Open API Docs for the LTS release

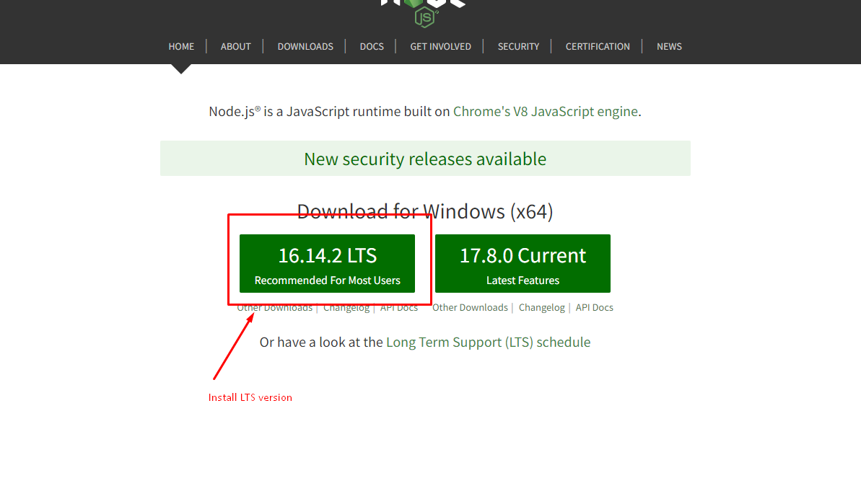[x=398, y=308]
